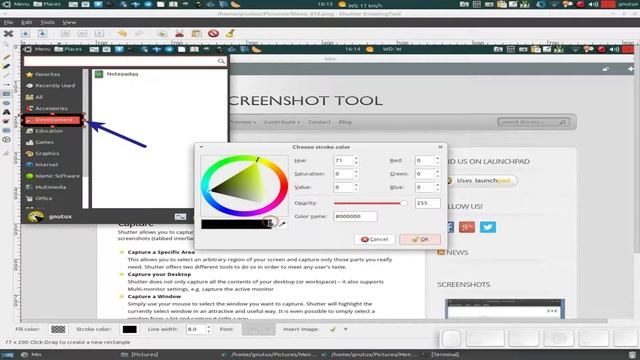Click the greyed Redo toolbar icon
Viewport: 640px width, 360px height.
tap(139, 33)
